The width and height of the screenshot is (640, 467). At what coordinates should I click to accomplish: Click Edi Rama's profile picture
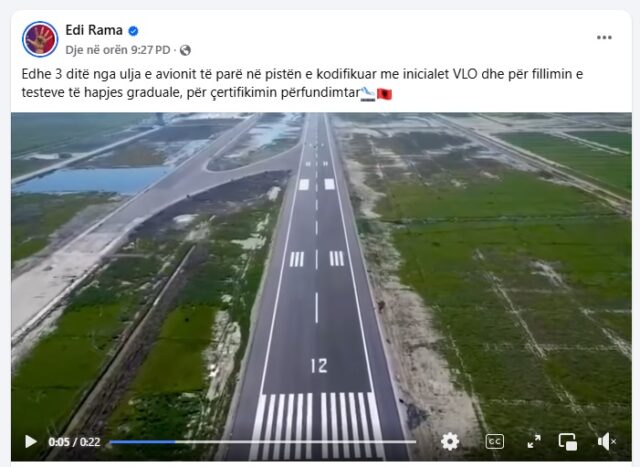tap(40, 39)
